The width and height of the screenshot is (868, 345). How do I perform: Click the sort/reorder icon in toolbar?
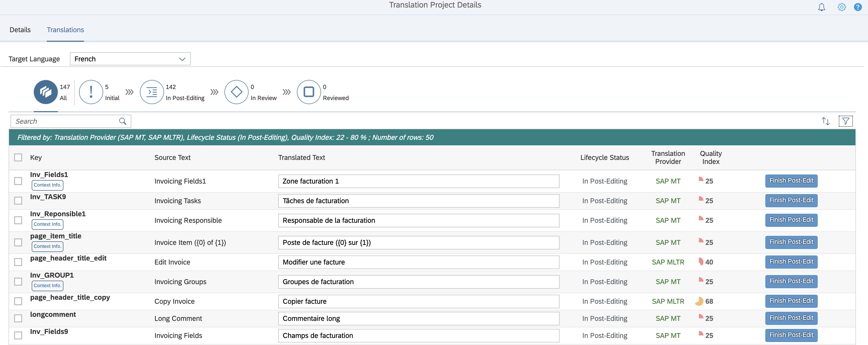click(x=826, y=120)
